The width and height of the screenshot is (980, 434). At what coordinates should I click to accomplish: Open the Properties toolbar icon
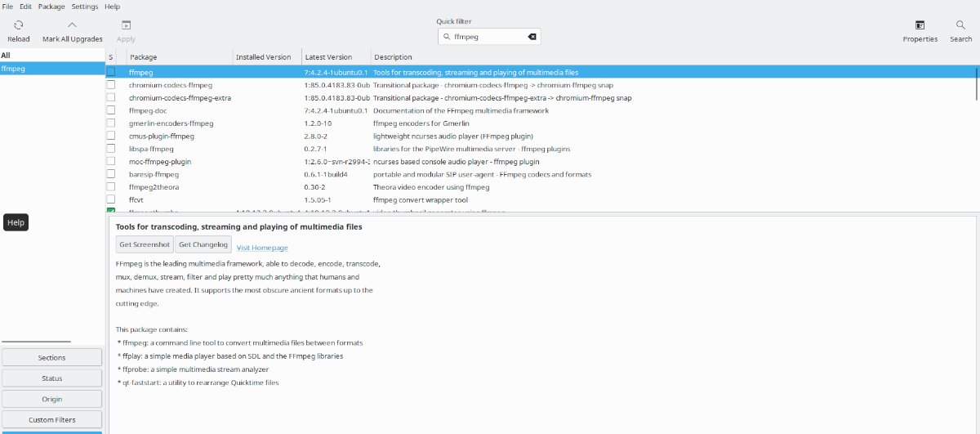click(x=920, y=25)
